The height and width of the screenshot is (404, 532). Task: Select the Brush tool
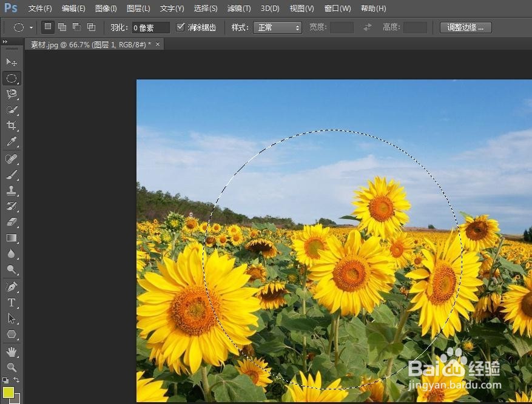point(11,175)
